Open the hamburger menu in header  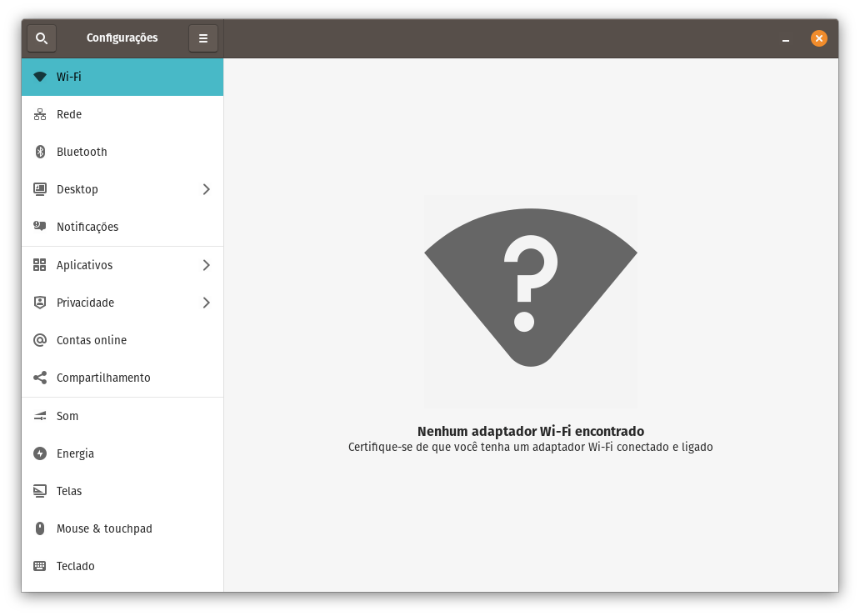point(203,38)
